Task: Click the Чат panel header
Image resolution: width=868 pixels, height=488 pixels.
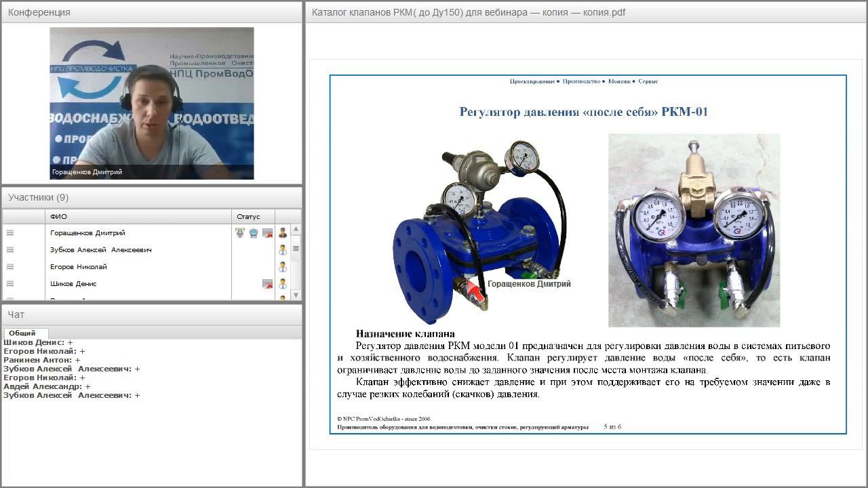Action: click(152, 314)
